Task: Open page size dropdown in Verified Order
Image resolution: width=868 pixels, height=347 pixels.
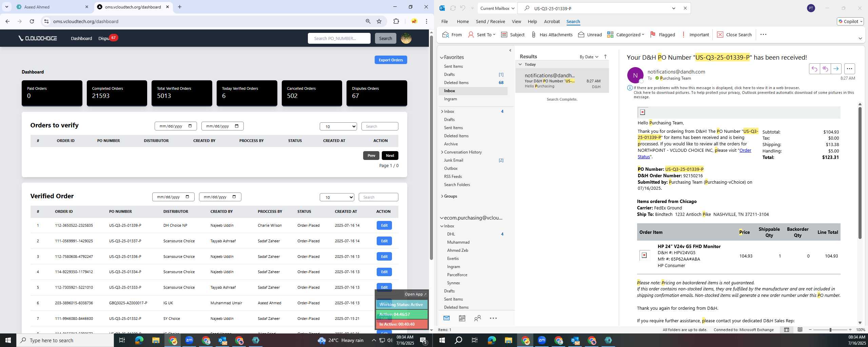Action: pyautogui.click(x=337, y=197)
